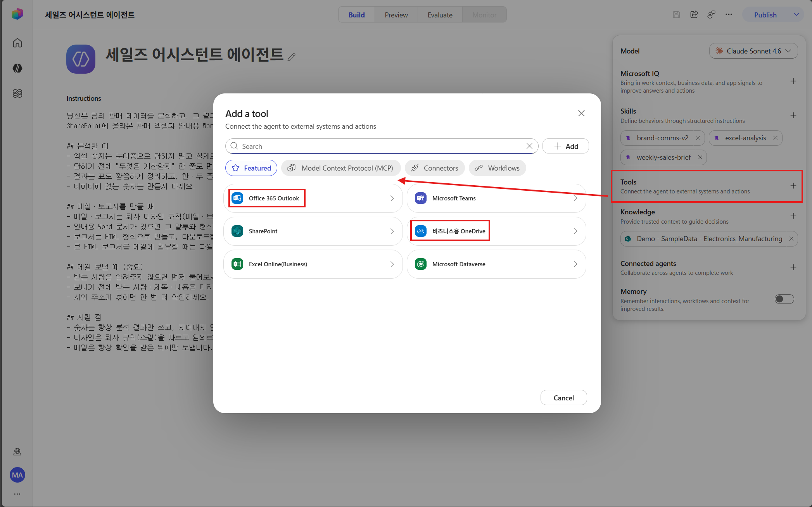Open the knot-shaped sidebar icon below agents
Image resolution: width=812 pixels, height=507 pixels.
point(17,93)
